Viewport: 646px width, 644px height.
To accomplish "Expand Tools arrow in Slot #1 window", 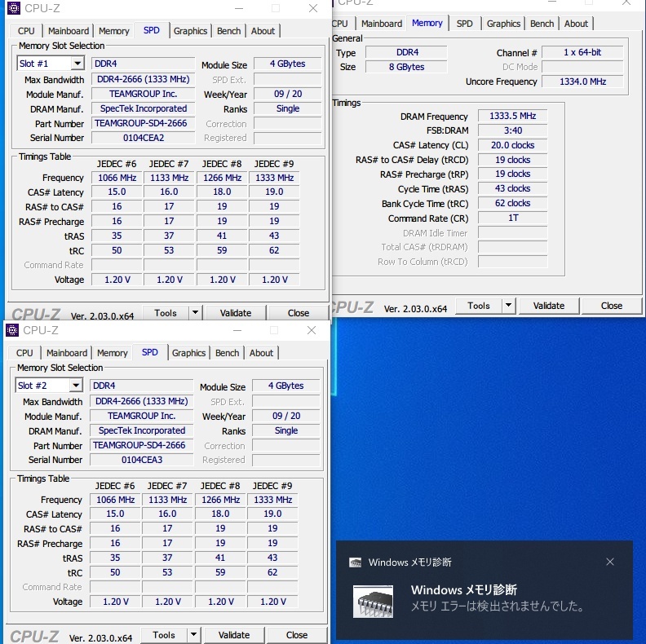I will [195, 312].
